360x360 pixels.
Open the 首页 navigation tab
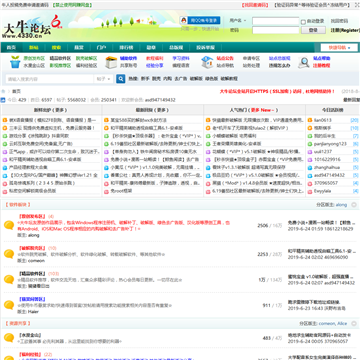click(12, 47)
